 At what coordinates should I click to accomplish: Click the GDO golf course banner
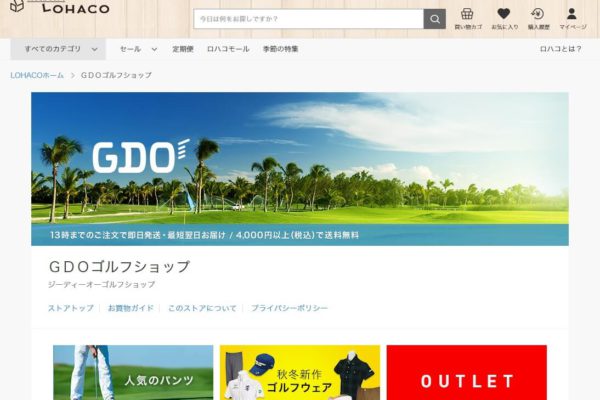(x=300, y=169)
